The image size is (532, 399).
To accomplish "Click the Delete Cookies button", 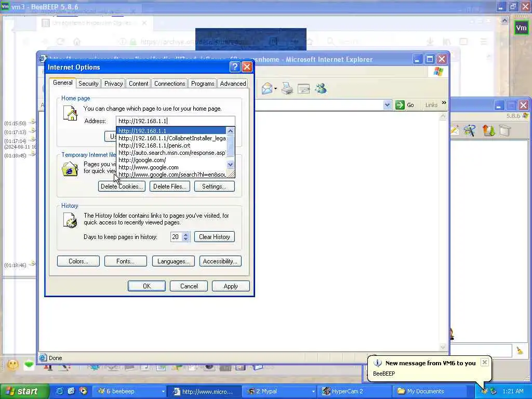I will point(122,187).
